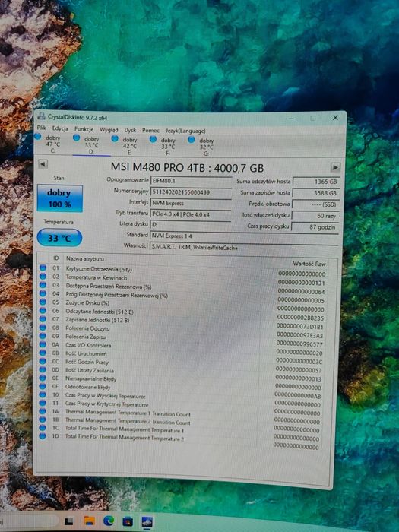Click status icon for Czas I/O Kontrolera
Viewport: 399px width, 532px height.
(43, 344)
